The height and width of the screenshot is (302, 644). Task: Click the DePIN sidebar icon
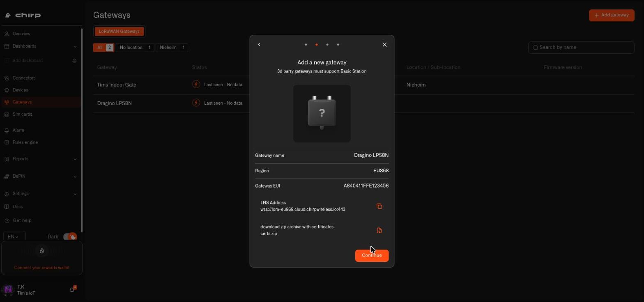pyautogui.click(x=7, y=176)
